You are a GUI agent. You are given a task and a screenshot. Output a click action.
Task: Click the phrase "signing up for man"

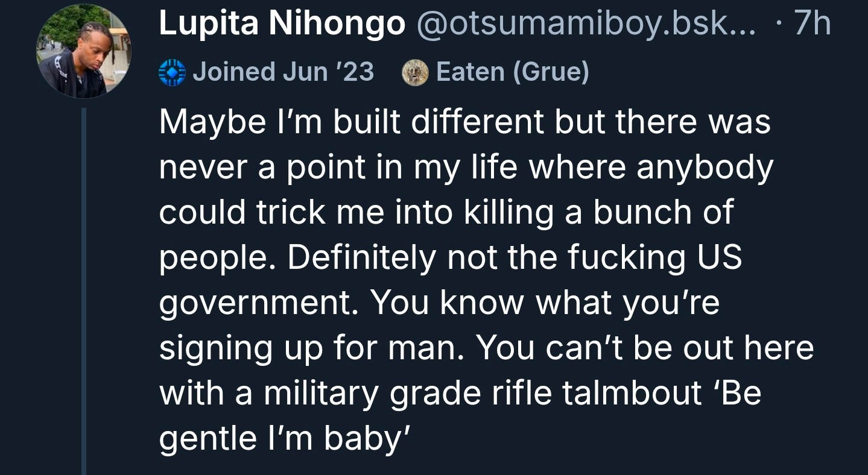[312, 348]
